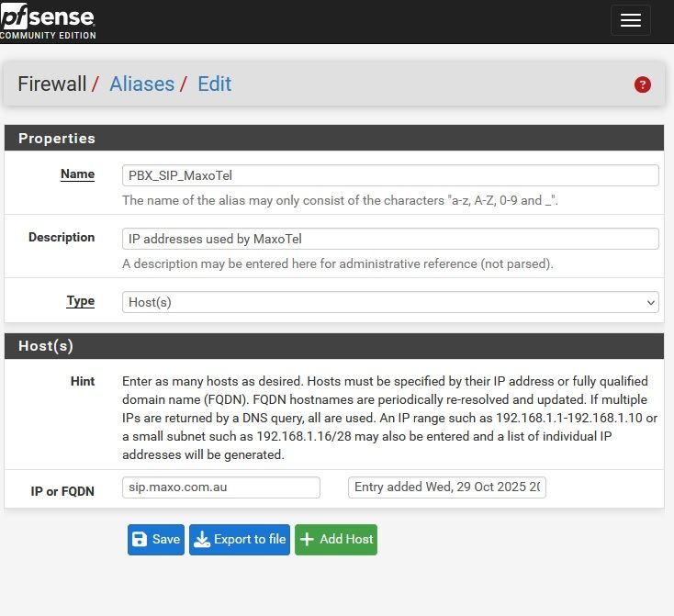Click the Export to file button
This screenshot has width=674, height=616.
coord(240,540)
